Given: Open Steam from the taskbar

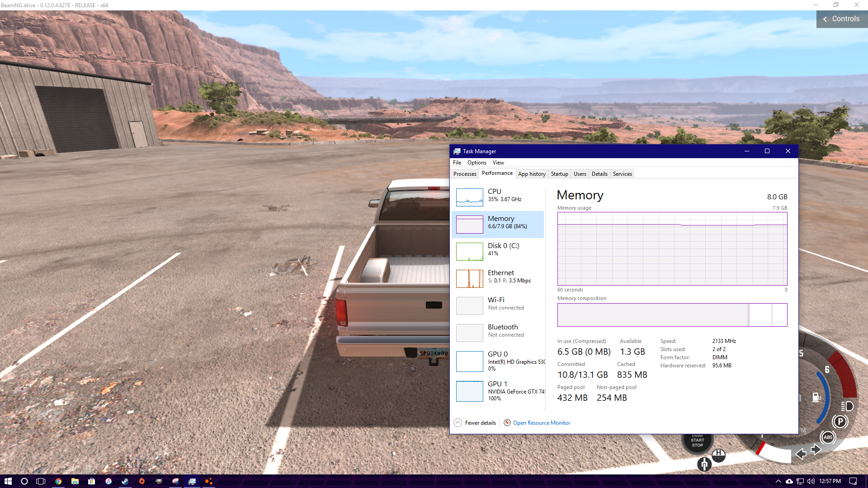Looking at the screenshot, I should coord(125,481).
